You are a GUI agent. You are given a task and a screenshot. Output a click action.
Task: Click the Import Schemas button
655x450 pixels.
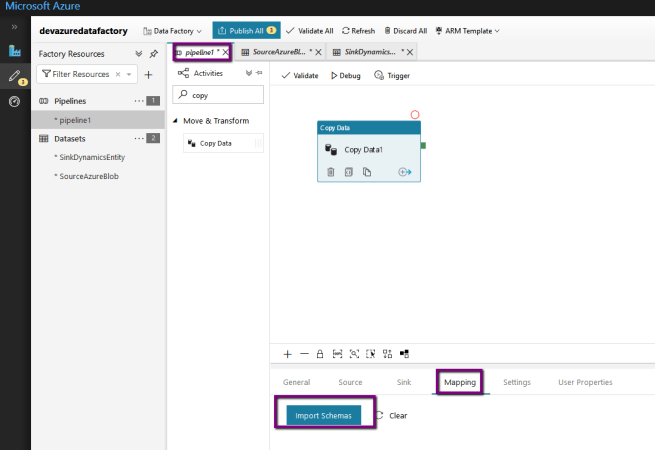tap(325, 415)
